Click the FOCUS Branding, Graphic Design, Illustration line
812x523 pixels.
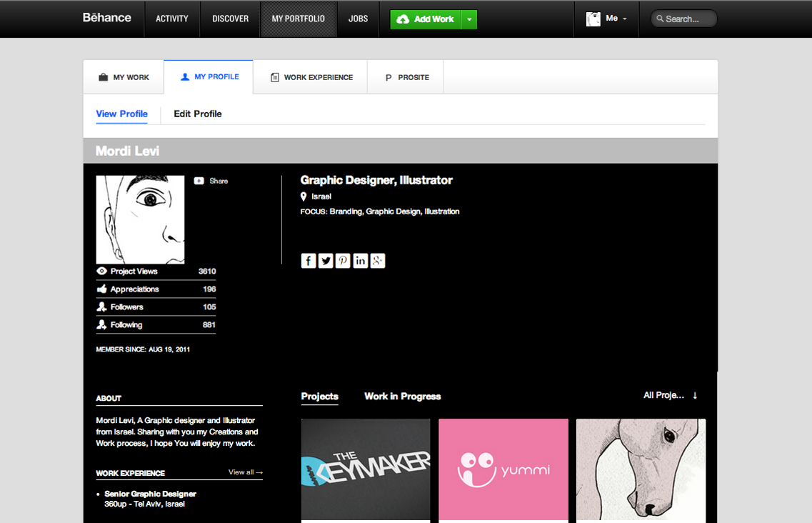(x=380, y=211)
